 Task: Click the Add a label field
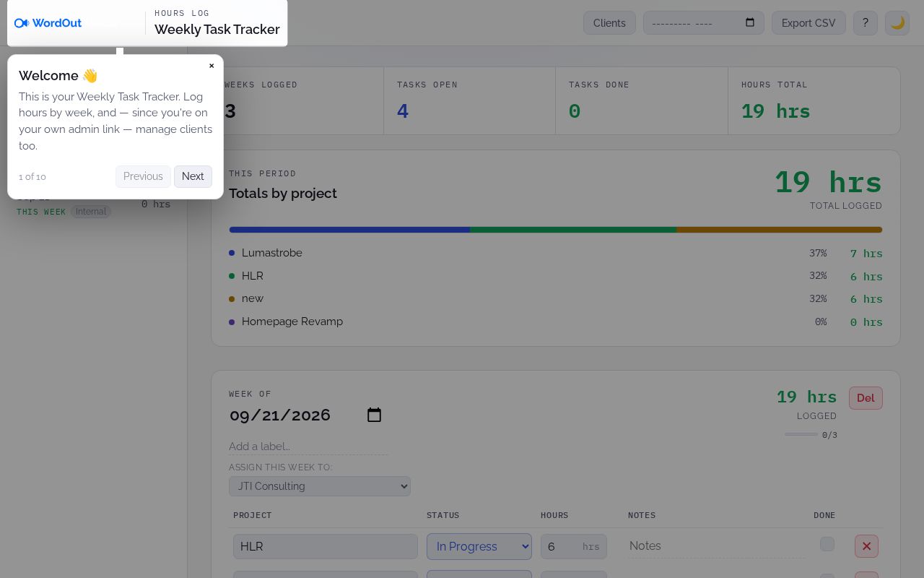pyautogui.click(x=308, y=447)
